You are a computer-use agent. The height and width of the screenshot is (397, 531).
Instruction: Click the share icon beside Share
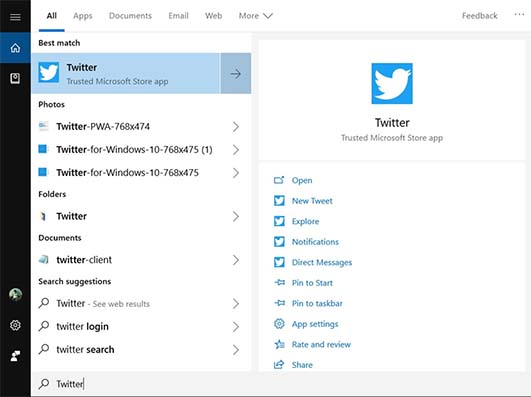[x=279, y=364]
